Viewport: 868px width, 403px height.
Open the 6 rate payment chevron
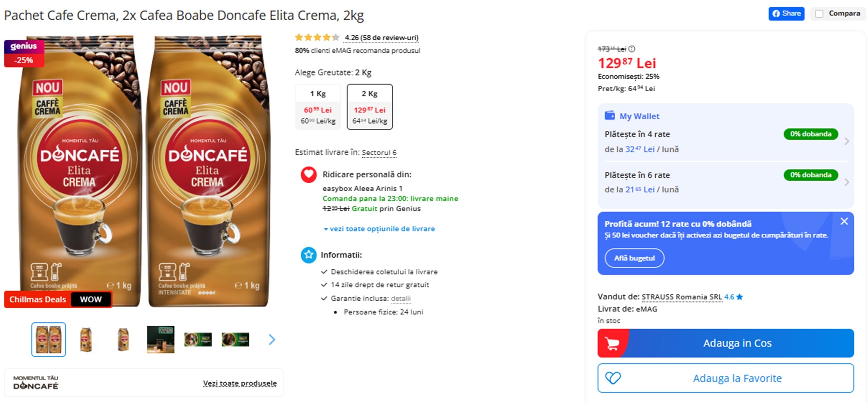point(846,182)
